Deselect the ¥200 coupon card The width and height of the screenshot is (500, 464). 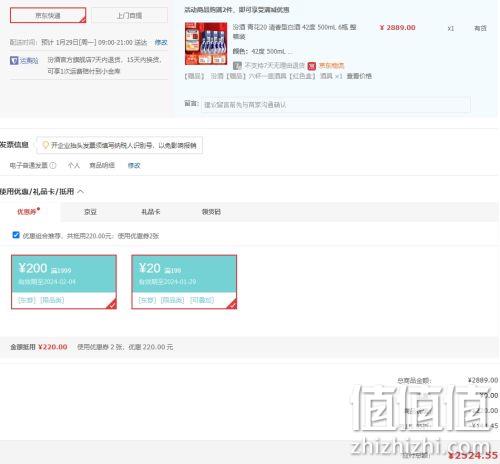tap(64, 282)
